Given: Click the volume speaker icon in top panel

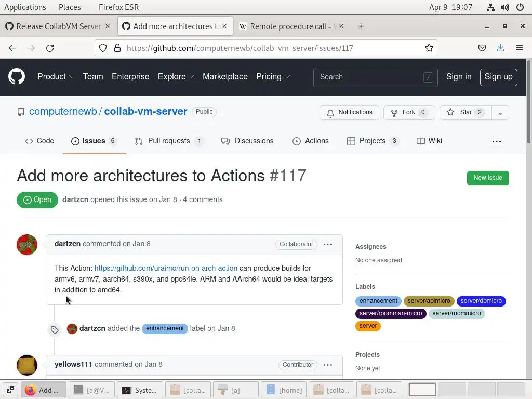Looking at the screenshot, I should point(505,7).
